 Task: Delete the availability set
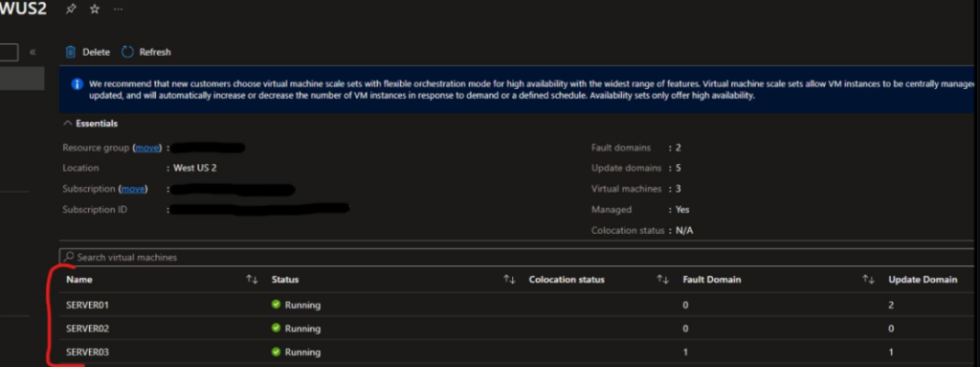[x=88, y=52]
